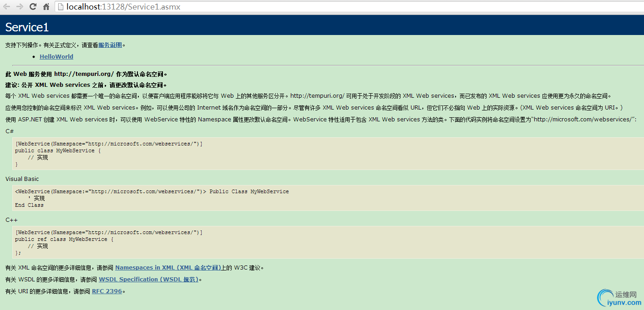
Task: Click the WebService Namespace line in the C# sample
Action: click(108, 143)
